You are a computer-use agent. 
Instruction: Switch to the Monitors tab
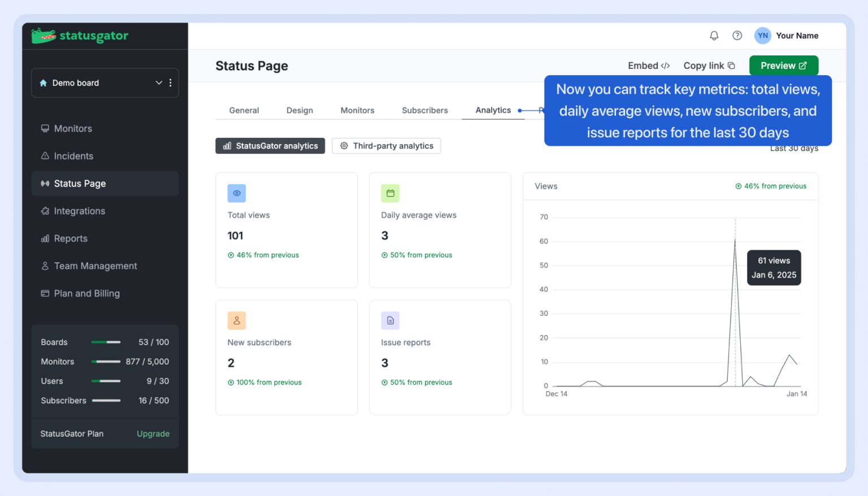tap(357, 110)
